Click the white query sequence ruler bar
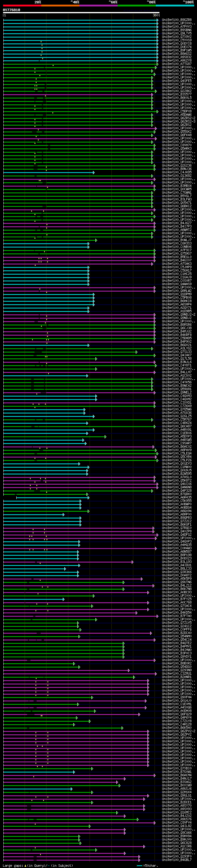This screenshot has width=197, height=868. pyautogui.click(x=81, y=13)
